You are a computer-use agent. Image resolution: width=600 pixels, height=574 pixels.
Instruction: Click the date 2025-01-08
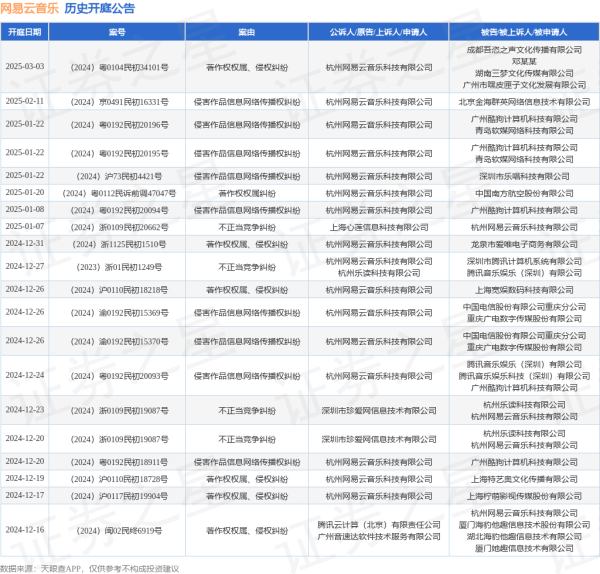pyautogui.click(x=24, y=209)
